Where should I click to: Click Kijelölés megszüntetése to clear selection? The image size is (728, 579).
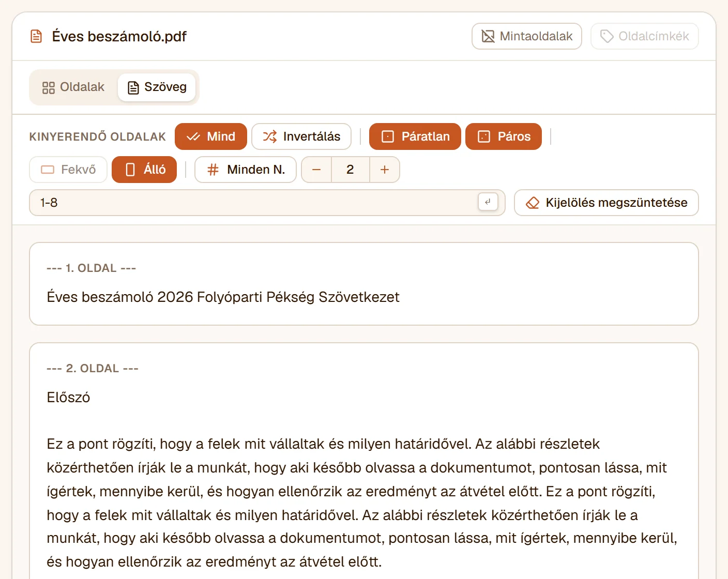point(606,203)
